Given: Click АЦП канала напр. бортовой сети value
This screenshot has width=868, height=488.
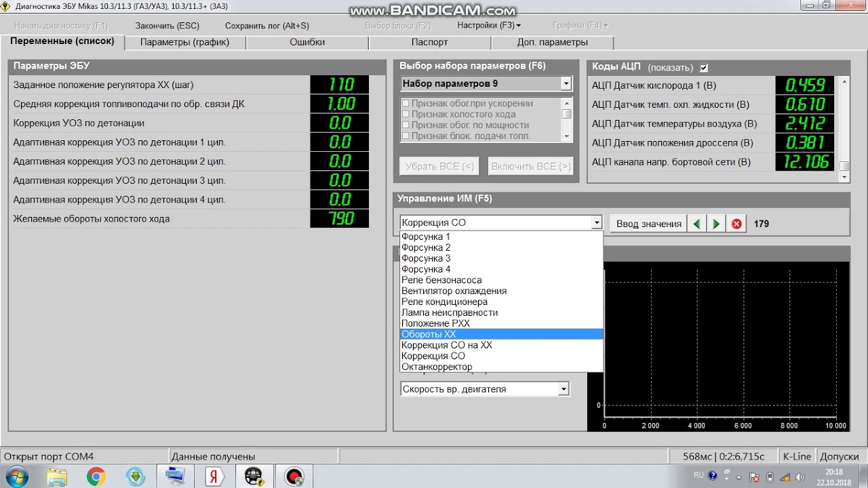Looking at the screenshot, I should [x=805, y=161].
